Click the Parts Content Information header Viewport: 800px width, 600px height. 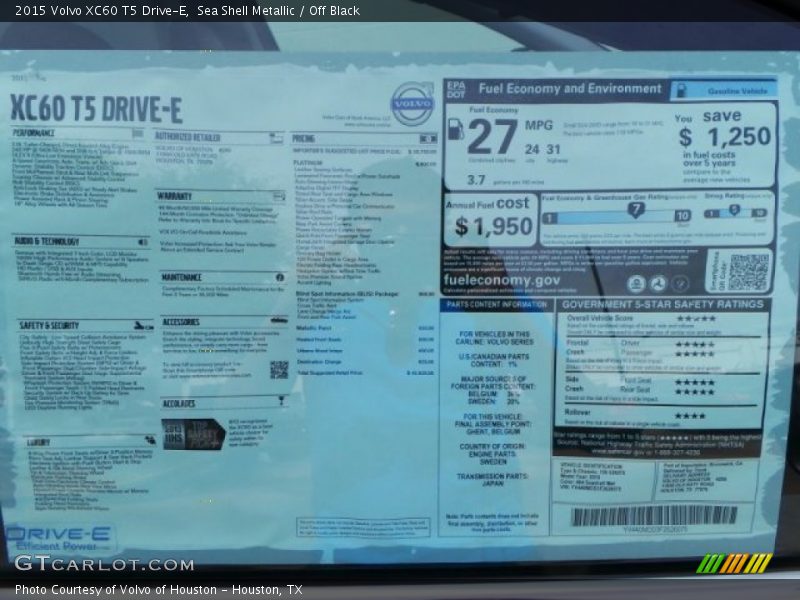pyautogui.click(x=496, y=305)
